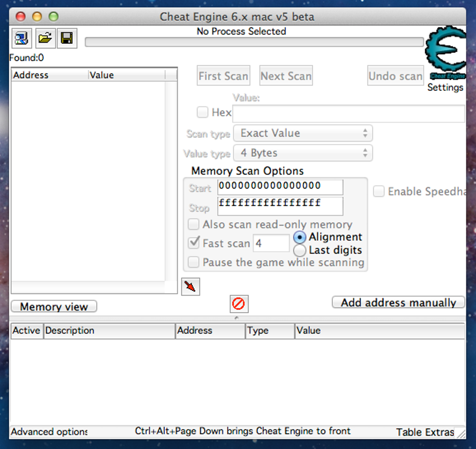Toggle the Fast scan checkbox
This screenshot has width=476, height=449.
[x=193, y=243]
